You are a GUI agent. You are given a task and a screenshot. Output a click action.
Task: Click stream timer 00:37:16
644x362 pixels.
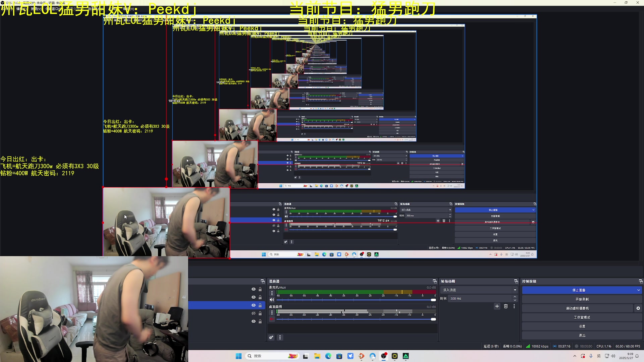[x=564, y=347]
